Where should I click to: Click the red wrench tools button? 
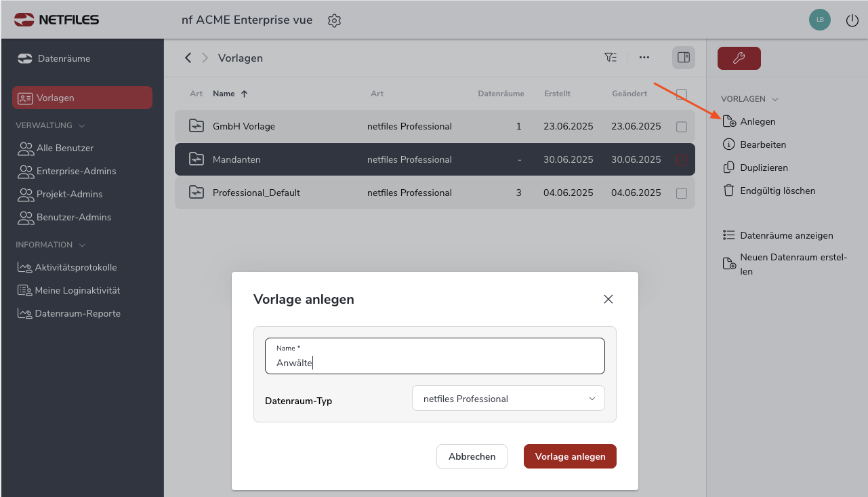tap(739, 58)
